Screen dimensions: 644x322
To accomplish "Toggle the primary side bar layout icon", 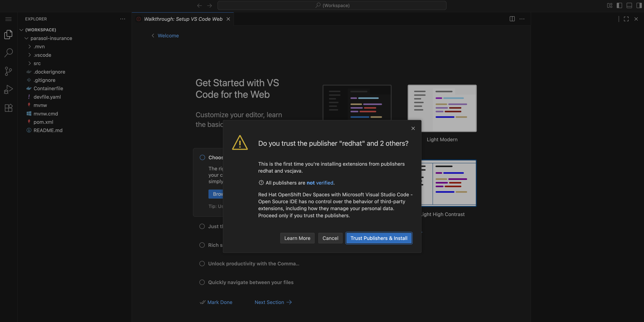I will [x=619, y=6].
